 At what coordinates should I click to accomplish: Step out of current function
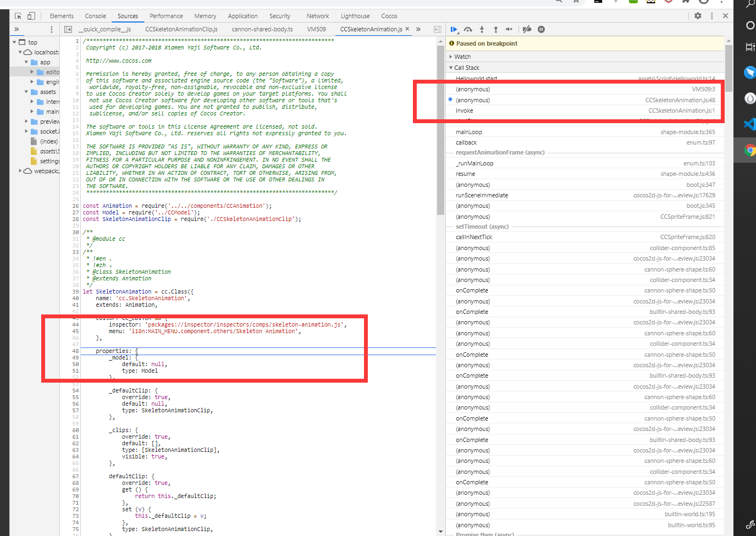coord(495,30)
